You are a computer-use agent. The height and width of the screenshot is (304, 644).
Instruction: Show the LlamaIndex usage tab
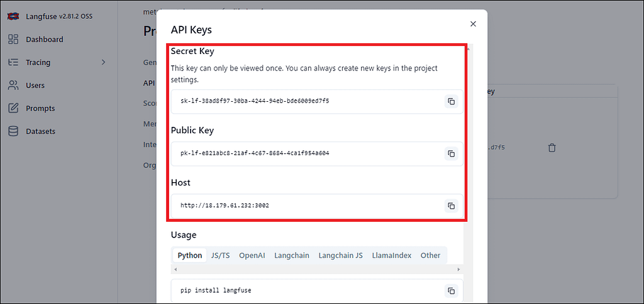[391, 256]
